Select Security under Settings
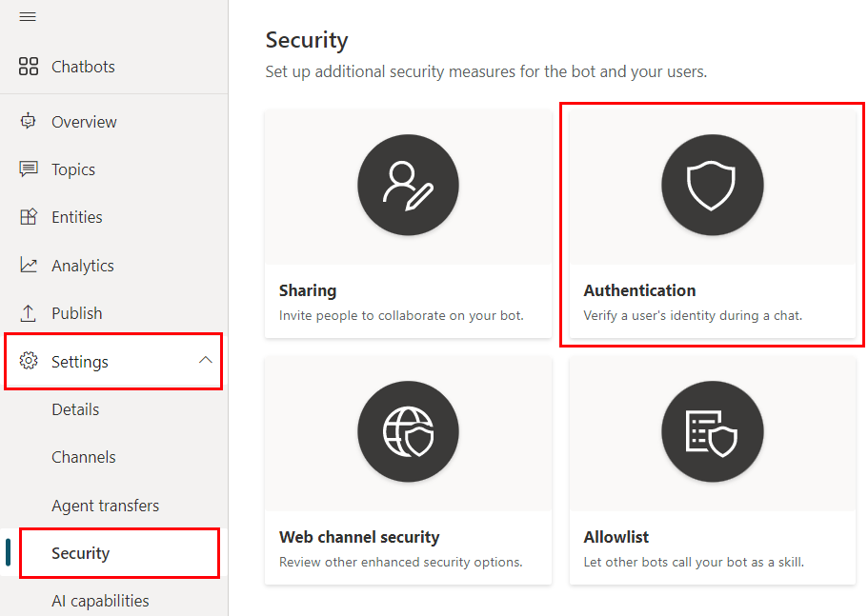The height and width of the screenshot is (616, 868). pos(81,553)
